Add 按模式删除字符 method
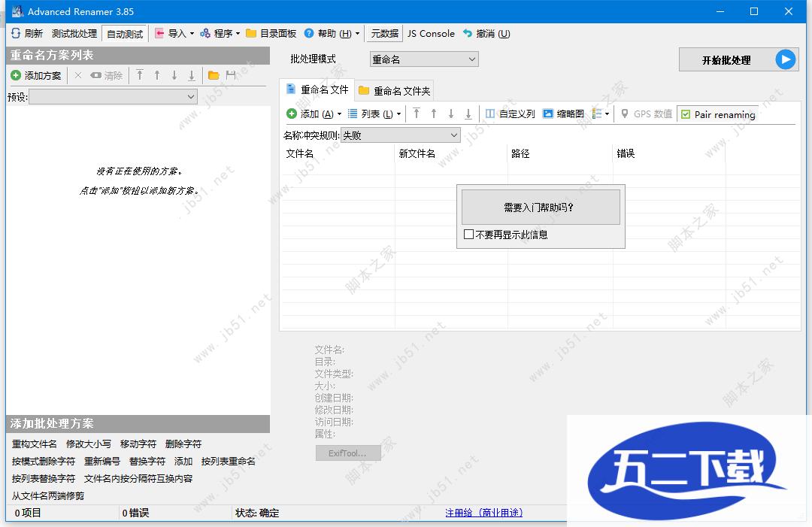Viewport: 812px width, 527px height. click(x=44, y=462)
